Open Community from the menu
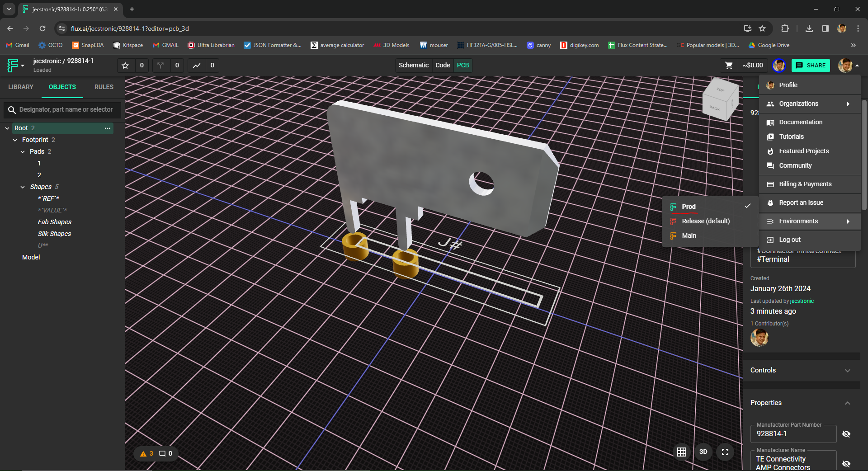This screenshot has width=868, height=471. 810,165
